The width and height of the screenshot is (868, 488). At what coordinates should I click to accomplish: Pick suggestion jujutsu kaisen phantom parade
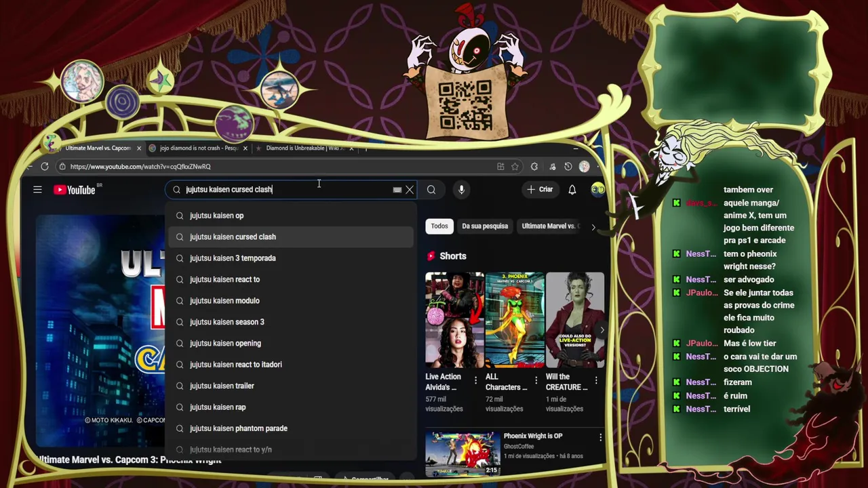[x=291, y=428]
